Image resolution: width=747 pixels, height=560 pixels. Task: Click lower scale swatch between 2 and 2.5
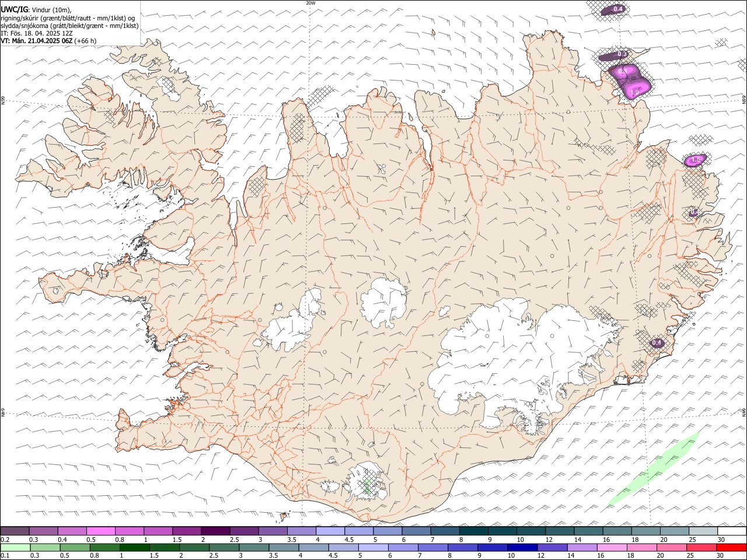click(x=194, y=547)
